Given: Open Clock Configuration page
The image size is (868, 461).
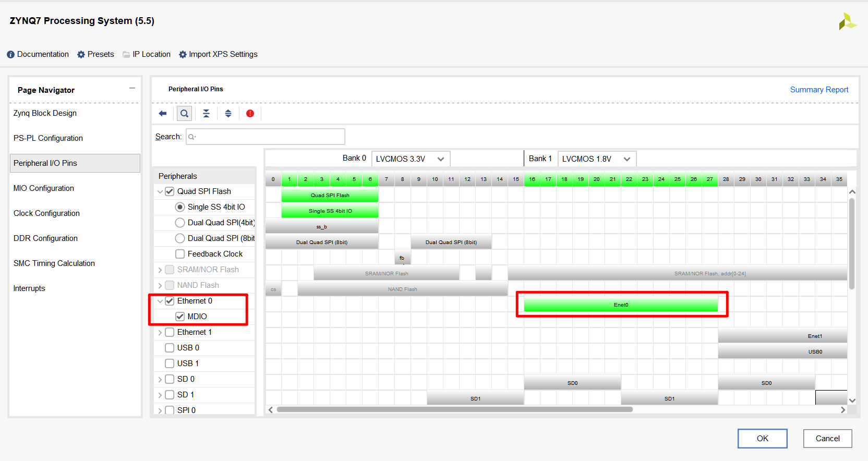Looking at the screenshot, I should (x=46, y=213).
